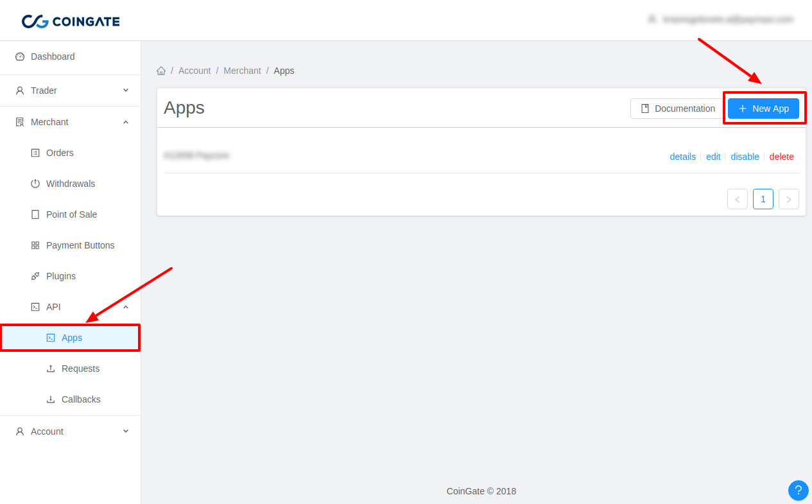Collapse the API submenu chevron
The width and height of the screenshot is (812, 504).
pos(126,307)
